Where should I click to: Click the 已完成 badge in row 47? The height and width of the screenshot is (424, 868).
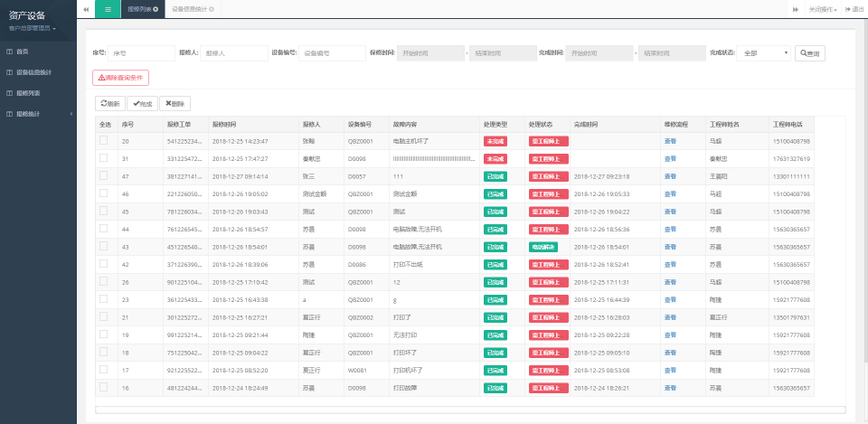pos(495,176)
